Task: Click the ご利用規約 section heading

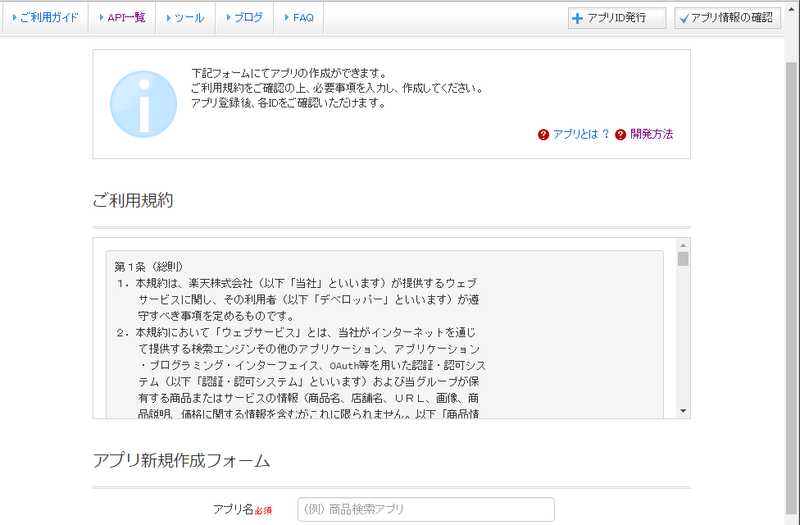Action: tap(133, 200)
